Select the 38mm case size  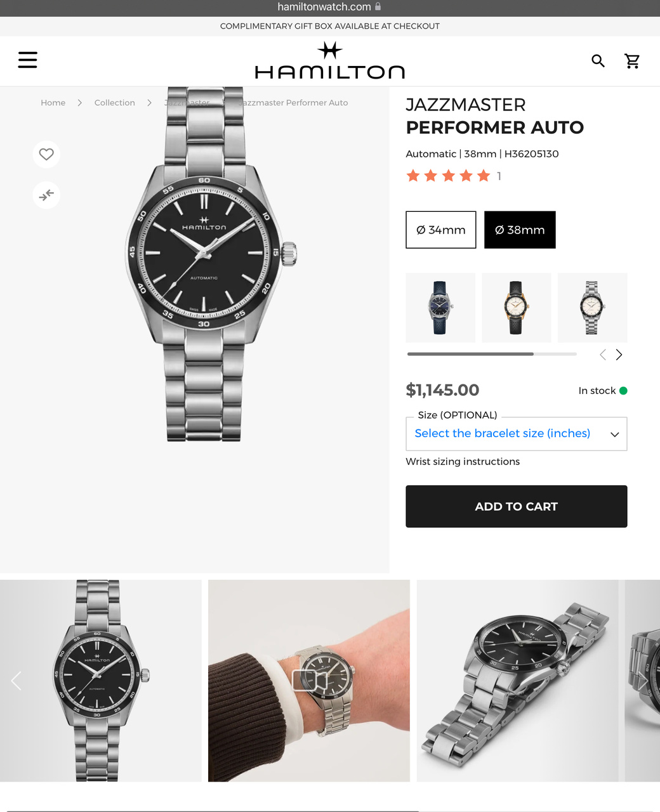pyautogui.click(x=520, y=230)
